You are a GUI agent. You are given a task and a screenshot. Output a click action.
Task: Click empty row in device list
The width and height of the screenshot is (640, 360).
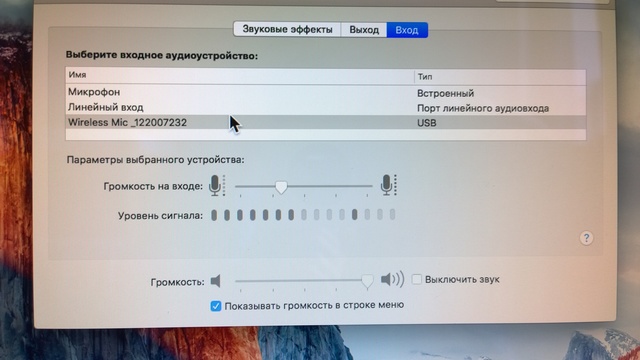(326, 135)
